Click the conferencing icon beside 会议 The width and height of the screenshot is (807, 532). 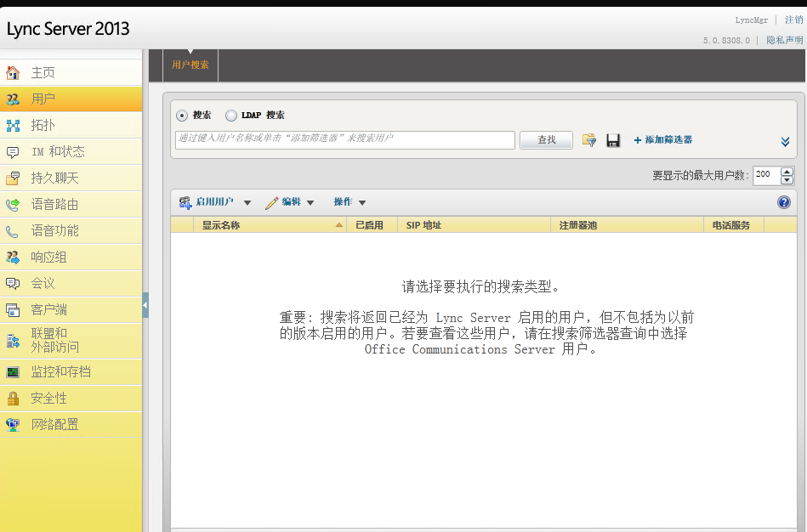(x=13, y=284)
